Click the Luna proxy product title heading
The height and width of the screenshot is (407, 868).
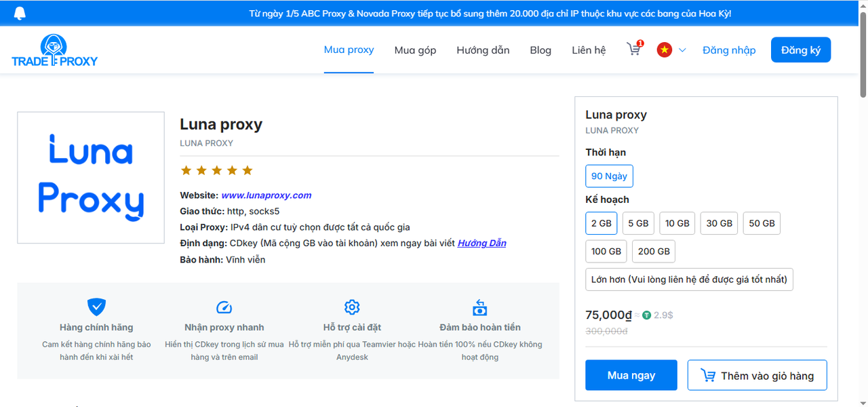(x=221, y=124)
